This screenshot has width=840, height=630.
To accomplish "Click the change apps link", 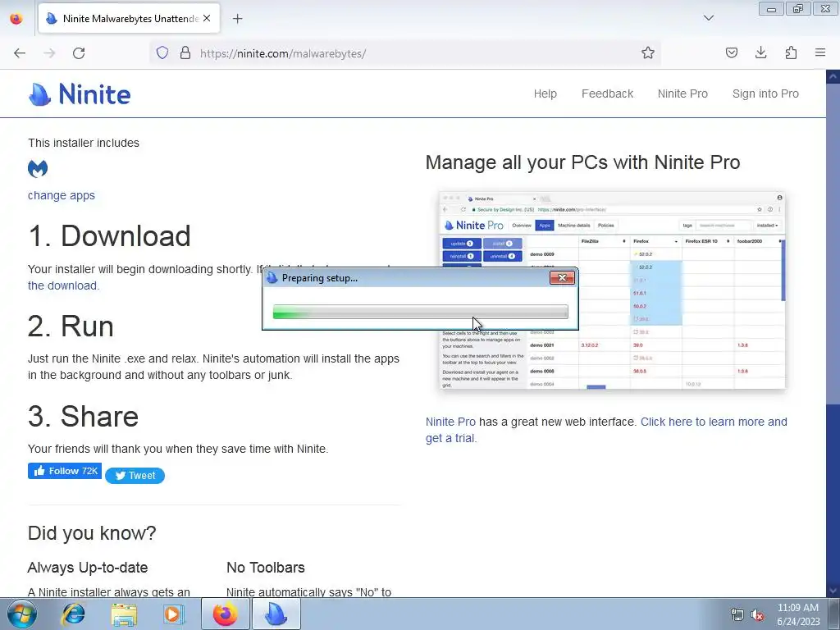I will pos(61,195).
